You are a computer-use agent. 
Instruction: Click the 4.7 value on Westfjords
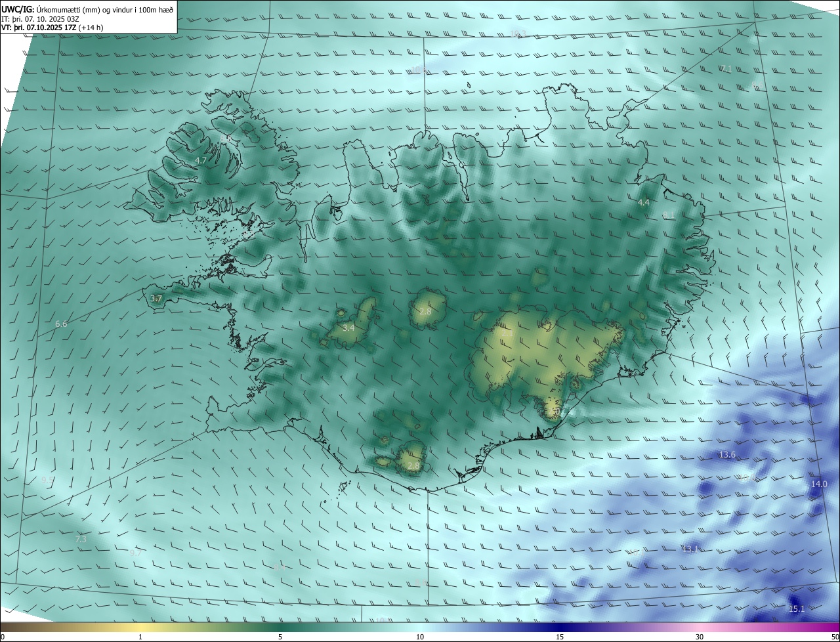(x=201, y=160)
